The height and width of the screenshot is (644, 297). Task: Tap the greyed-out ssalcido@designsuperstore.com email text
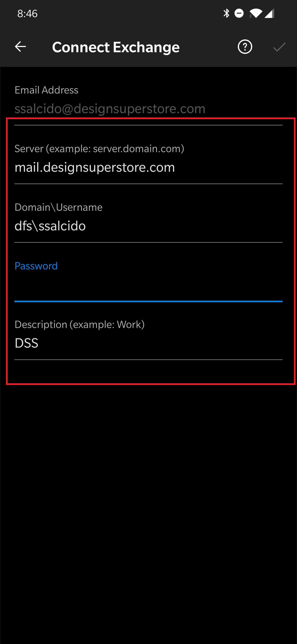[x=110, y=109]
